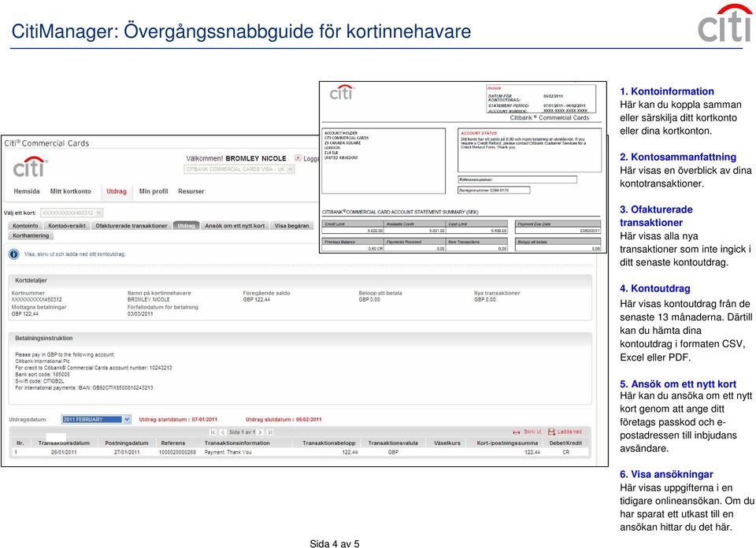Click the Logga ut link
Viewport: 756px width, 548px height.
pos(311,158)
